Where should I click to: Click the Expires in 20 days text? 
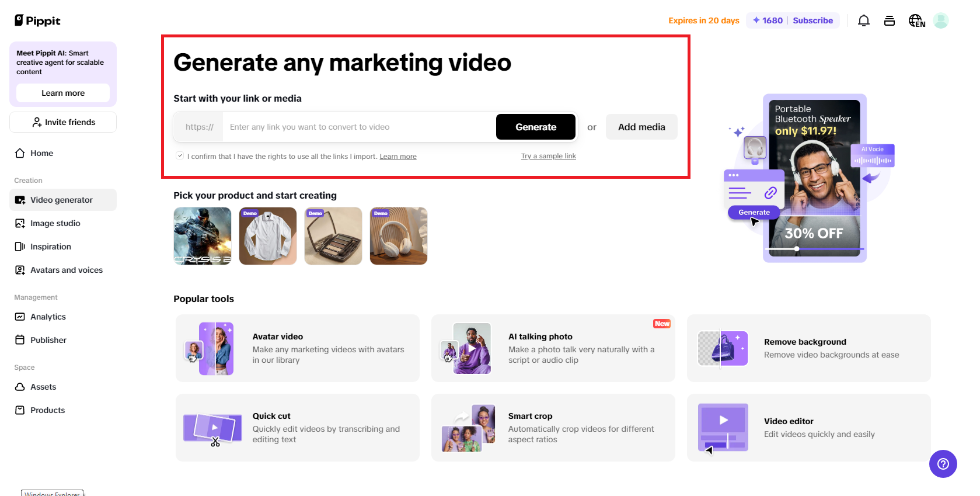pos(704,20)
